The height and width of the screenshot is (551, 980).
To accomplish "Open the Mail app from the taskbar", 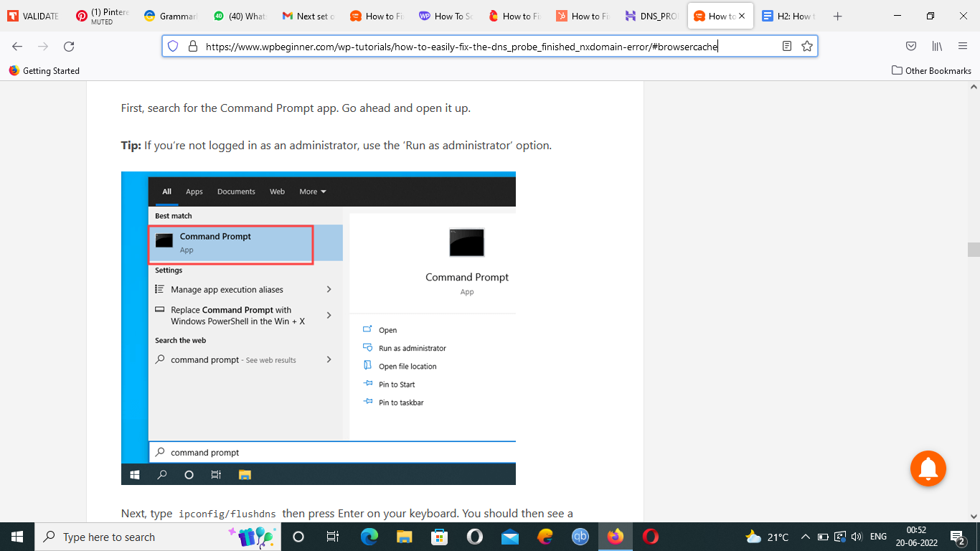I will pyautogui.click(x=509, y=537).
